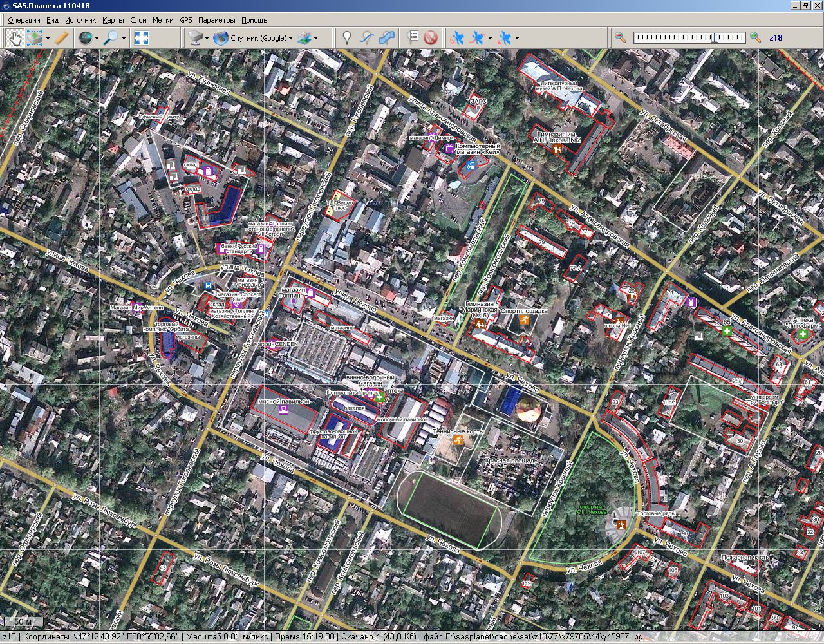Open the Метки menu
Viewport: 824px width, 644px height.
pos(163,20)
